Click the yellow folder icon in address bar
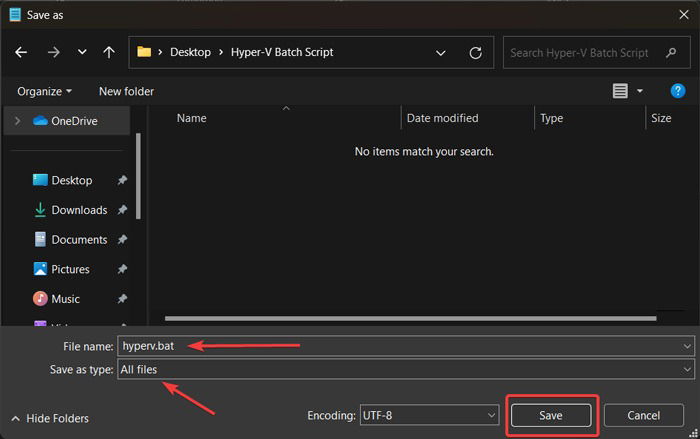This screenshot has width=700, height=439. [x=144, y=52]
